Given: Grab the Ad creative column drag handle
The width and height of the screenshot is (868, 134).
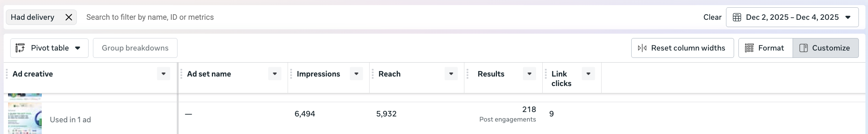Looking at the screenshot, I should [7, 74].
